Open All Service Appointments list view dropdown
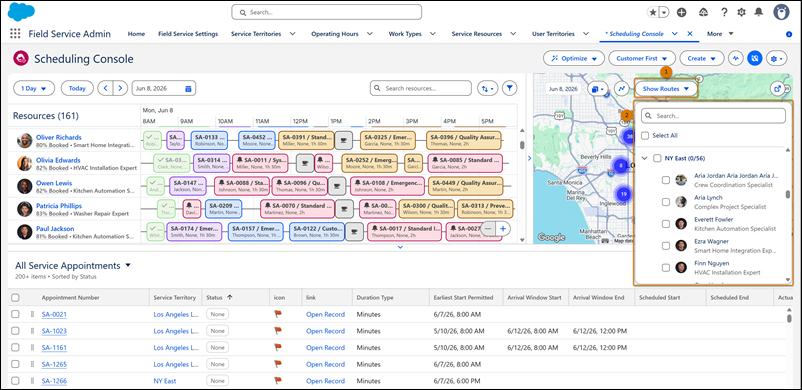 click(x=128, y=266)
